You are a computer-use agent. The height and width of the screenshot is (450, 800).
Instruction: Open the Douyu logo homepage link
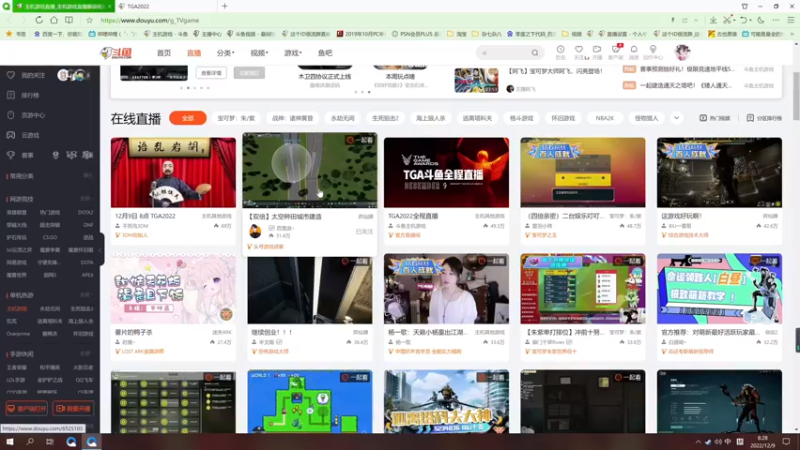(116, 53)
